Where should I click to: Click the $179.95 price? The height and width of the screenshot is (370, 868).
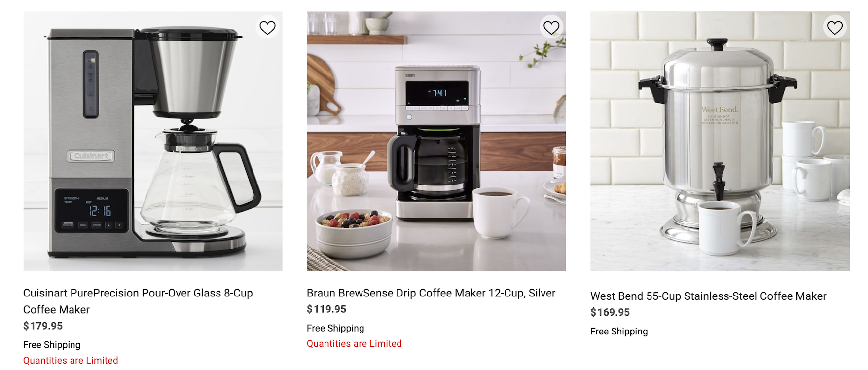point(43,326)
